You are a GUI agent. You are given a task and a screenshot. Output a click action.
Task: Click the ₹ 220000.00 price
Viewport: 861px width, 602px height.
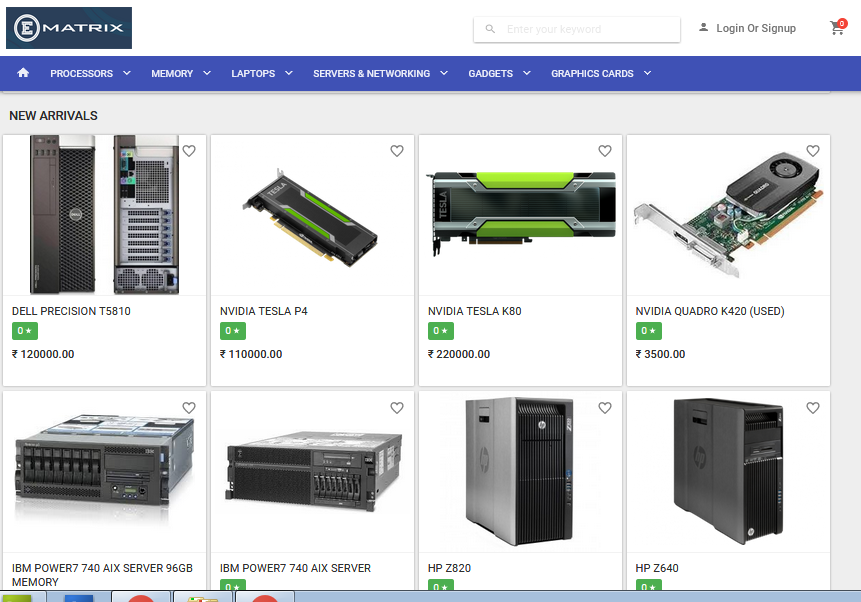click(x=459, y=354)
